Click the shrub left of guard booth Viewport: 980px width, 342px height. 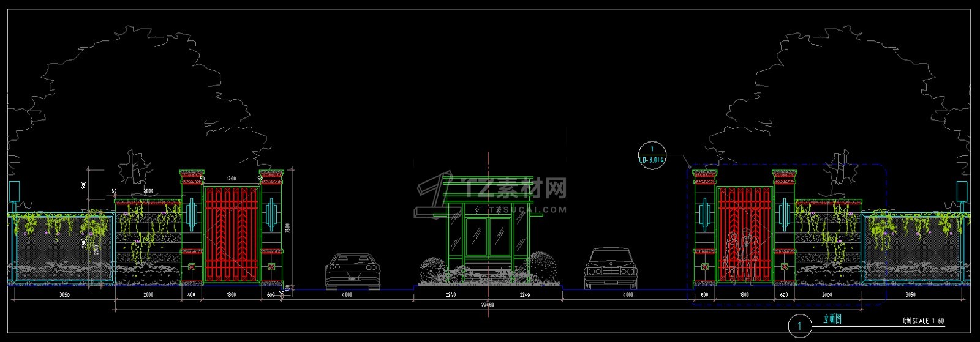[433, 271]
